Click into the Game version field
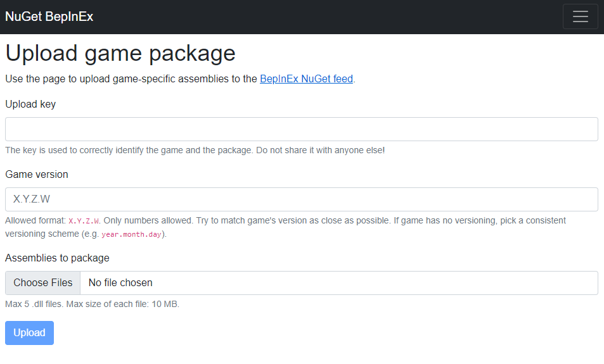 tap(302, 199)
